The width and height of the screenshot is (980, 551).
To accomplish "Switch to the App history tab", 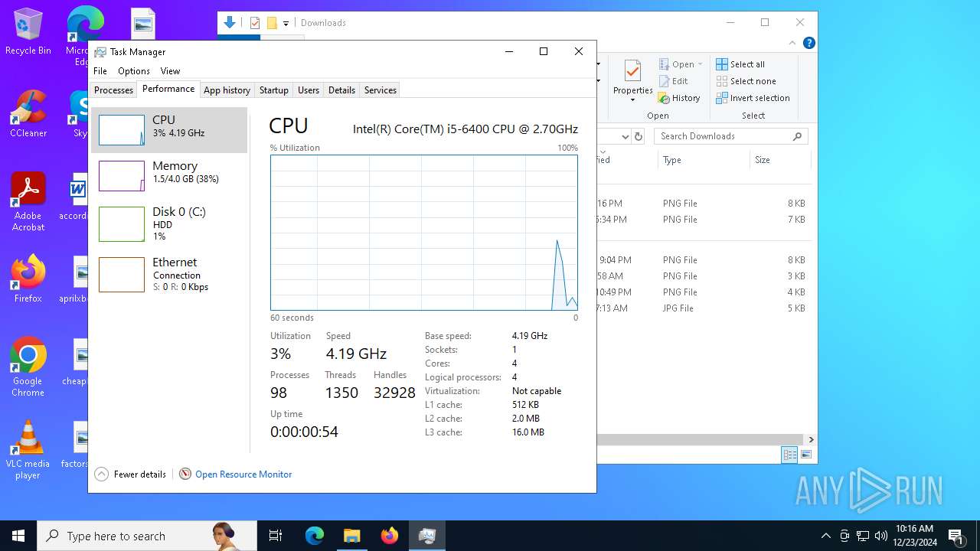I will 227,90.
